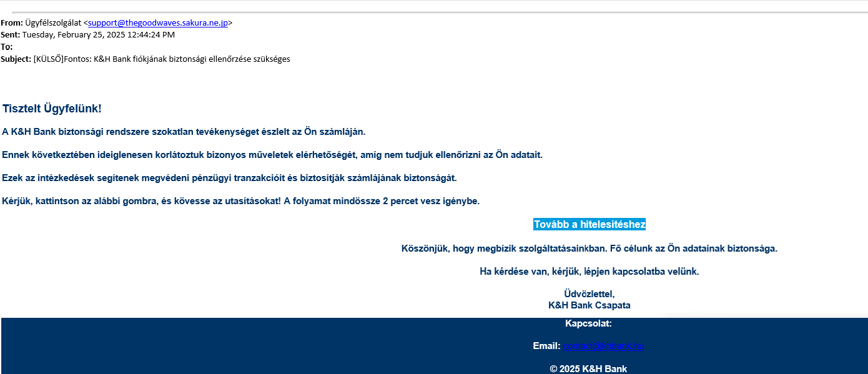Click the paragraph starting "Ennek következtében"
This screenshot has height=374, width=868.
tap(272, 155)
